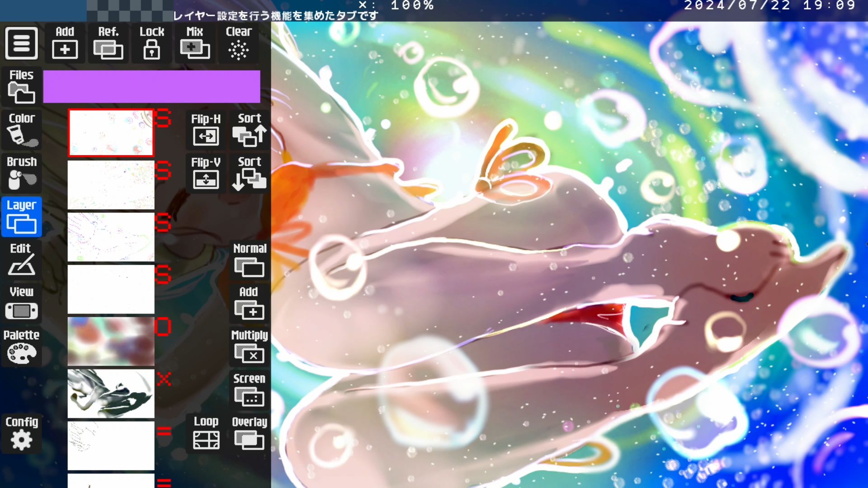Lock the current layer
This screenshot has width=868, height=488.
click(151, 43)
